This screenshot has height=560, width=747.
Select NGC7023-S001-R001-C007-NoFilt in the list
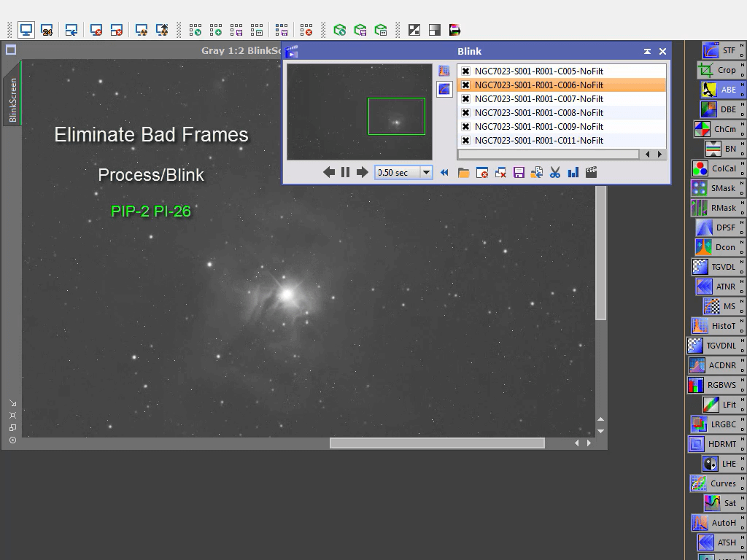pyautogui.click(x=538, y=99)
